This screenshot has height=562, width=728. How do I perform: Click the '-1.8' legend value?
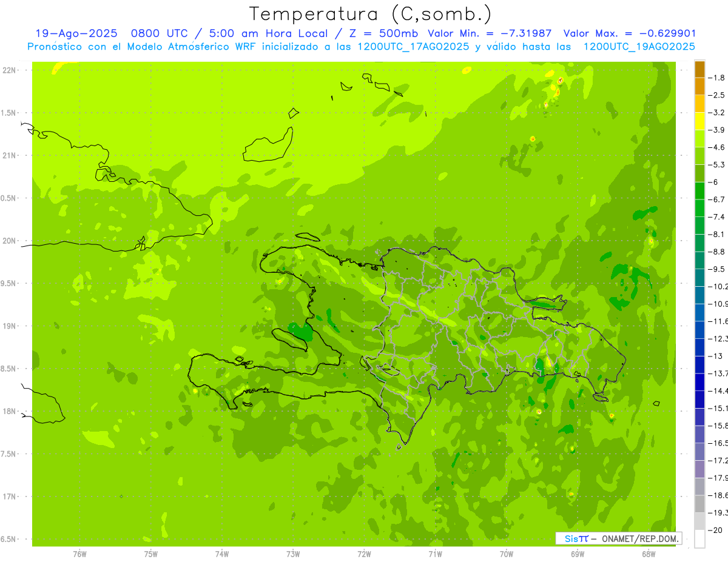pos(715,78)
